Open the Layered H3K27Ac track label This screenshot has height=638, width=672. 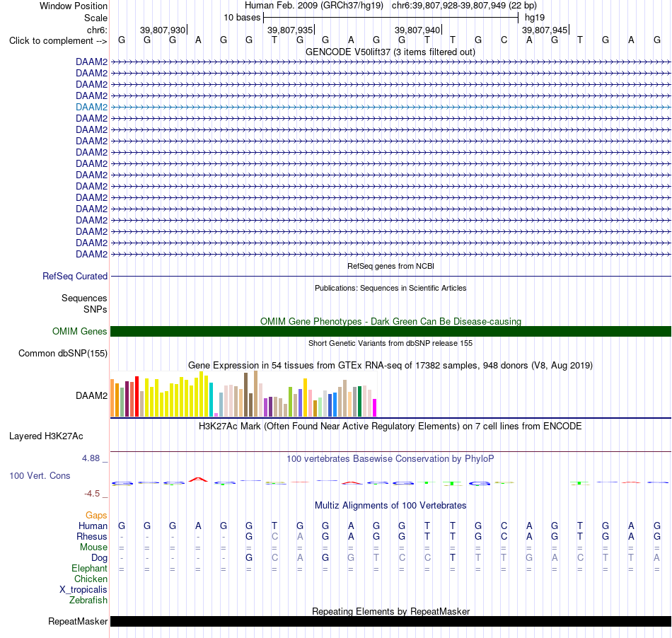point(46,436)
